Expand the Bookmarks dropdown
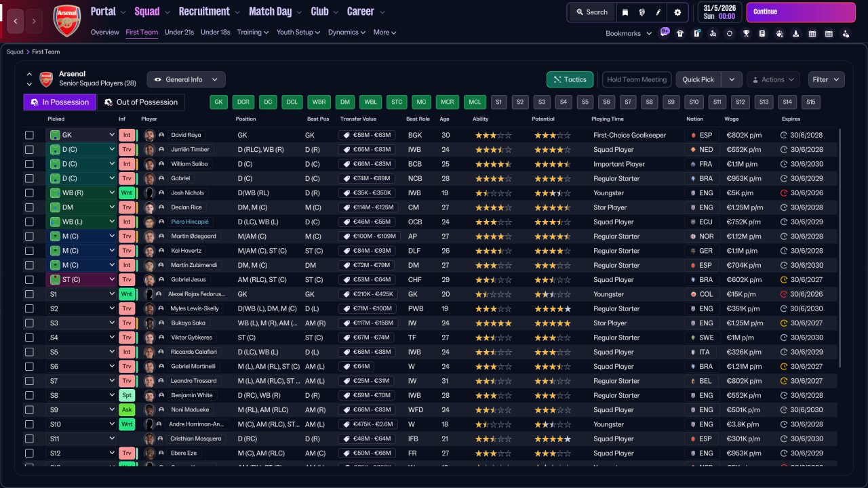This screenshot has width=868, height=488. 628,33
